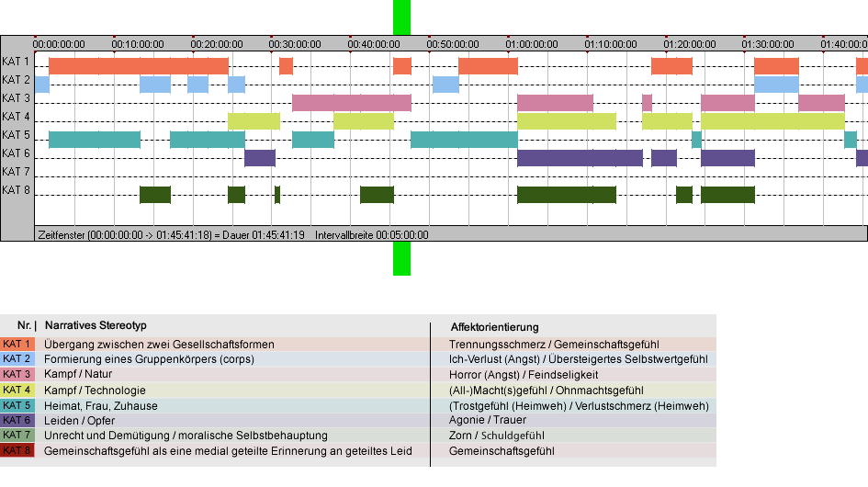Select the KAT 7 row label in timeline
The width and height of the screenshot is (868, 487).
coord(16,172)
